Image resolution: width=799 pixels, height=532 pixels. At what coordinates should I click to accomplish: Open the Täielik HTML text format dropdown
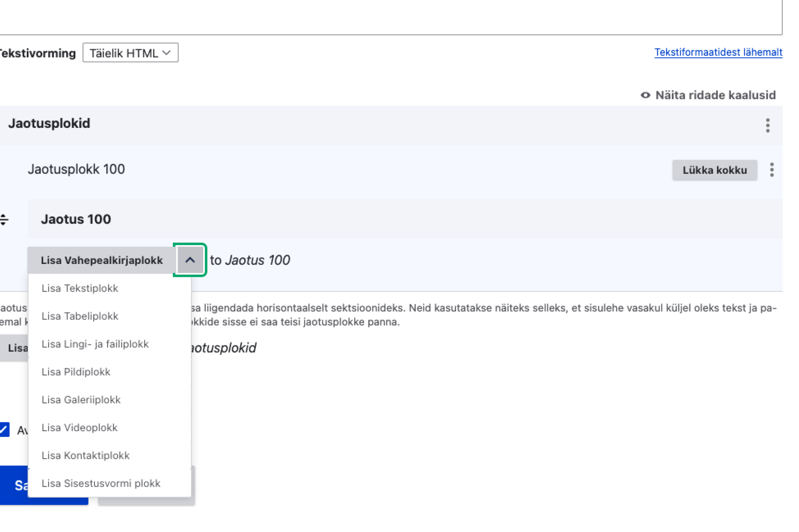[x=131, y=53]
